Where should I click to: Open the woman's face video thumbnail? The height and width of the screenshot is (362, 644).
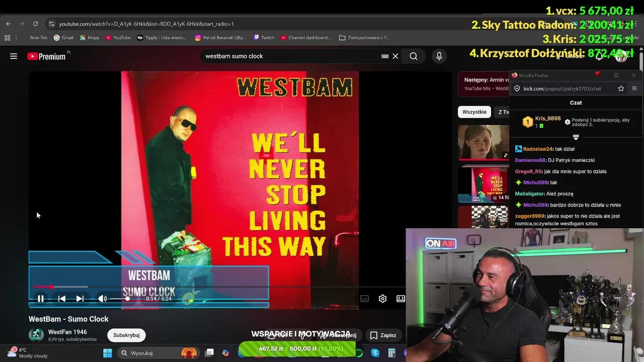click(484, 142)
